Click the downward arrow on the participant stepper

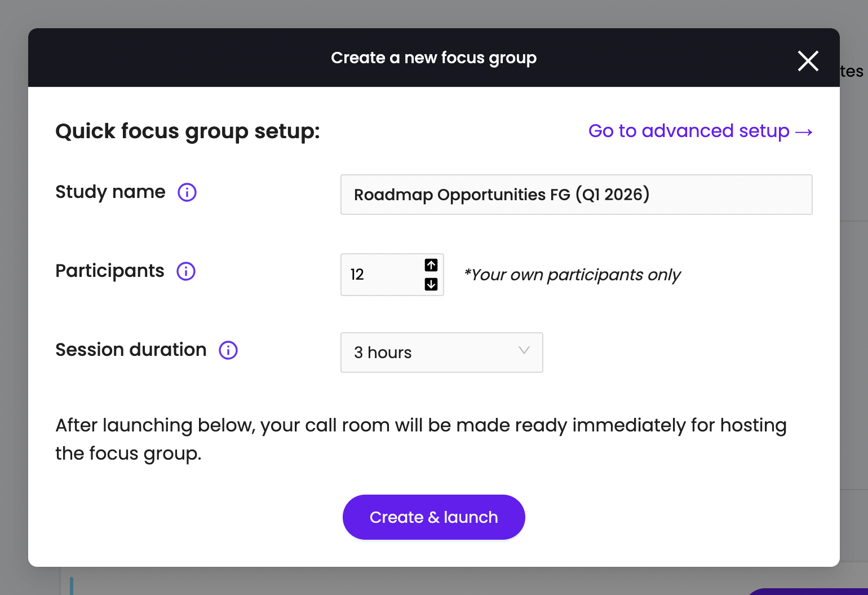tap(431, 285)
